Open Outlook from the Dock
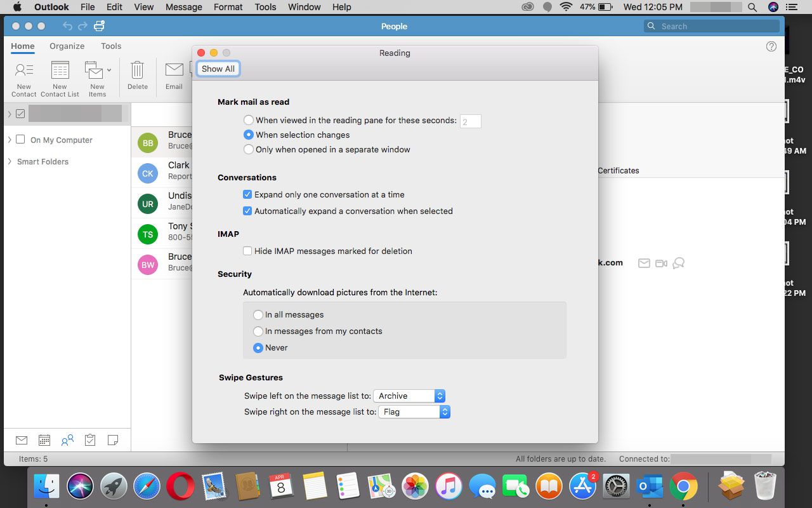Viewport: 812px width, 508px height. coord(648,487)
